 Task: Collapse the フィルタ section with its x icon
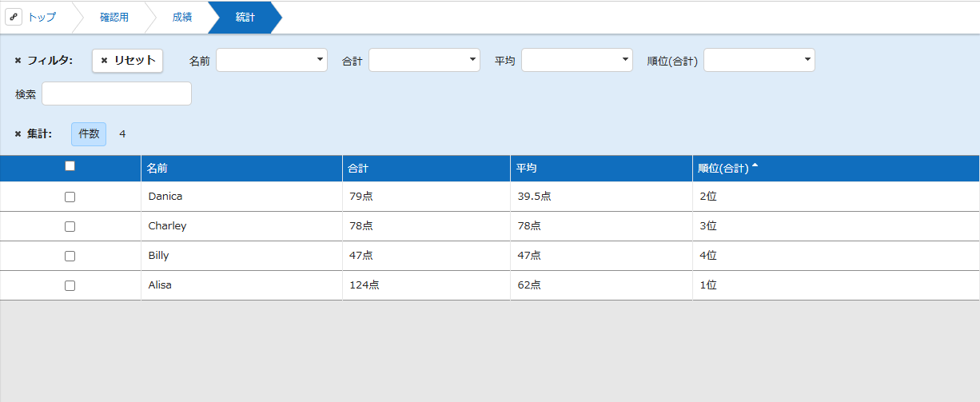[18, 61]
